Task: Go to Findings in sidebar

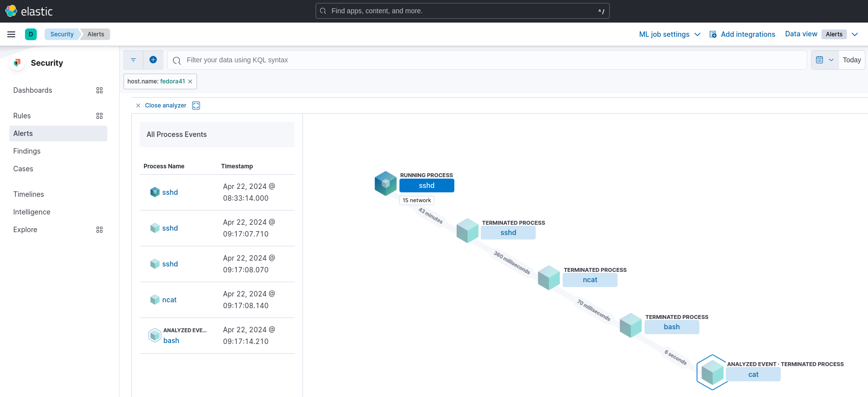Action: [27, 151]
